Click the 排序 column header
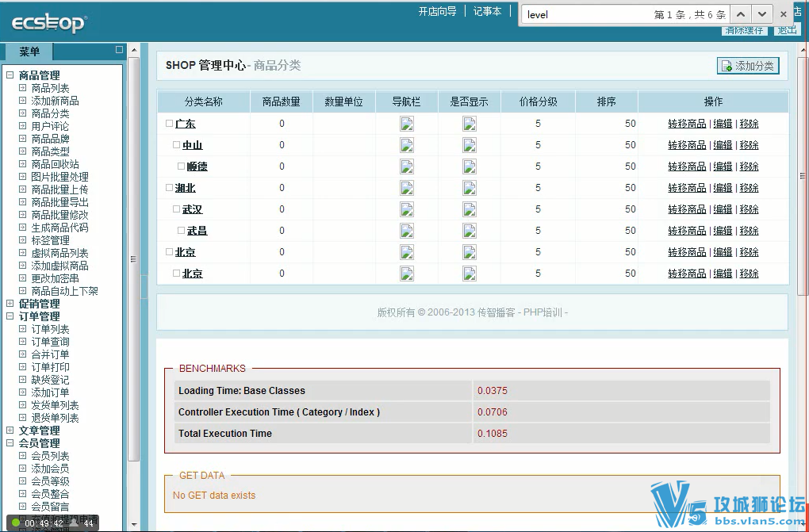 [606, 101]
